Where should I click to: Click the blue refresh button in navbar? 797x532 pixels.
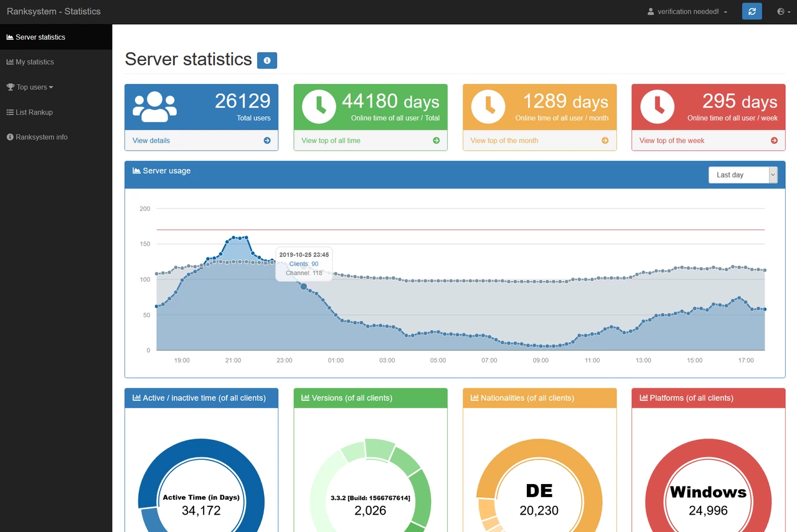(752, 11)
